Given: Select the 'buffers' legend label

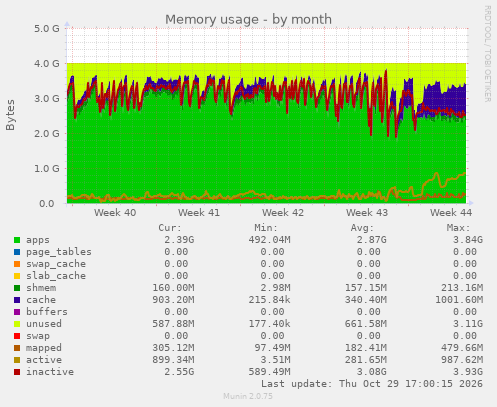Looking at the screenshot, I should click(47, 312).
